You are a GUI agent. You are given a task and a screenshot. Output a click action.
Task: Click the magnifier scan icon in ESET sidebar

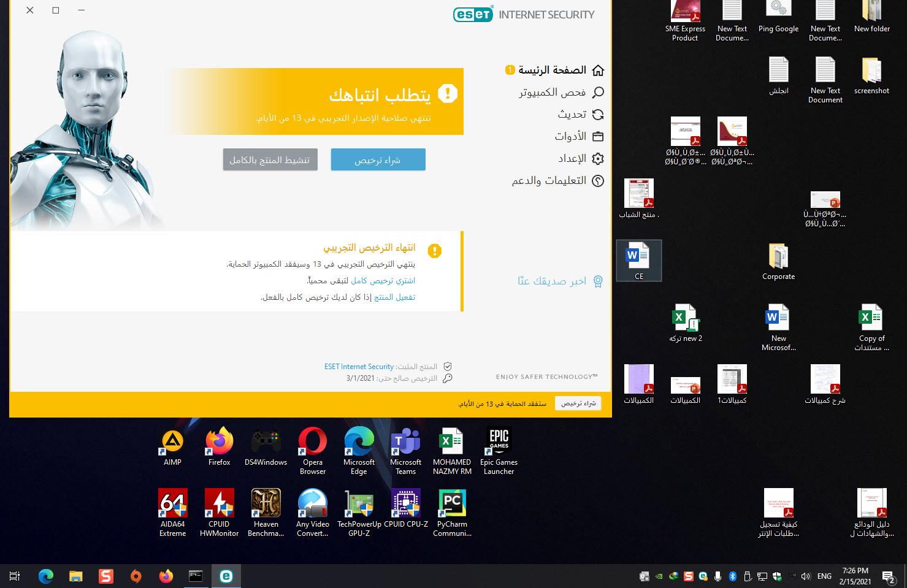pyautogui.click(x=598, y=92)
